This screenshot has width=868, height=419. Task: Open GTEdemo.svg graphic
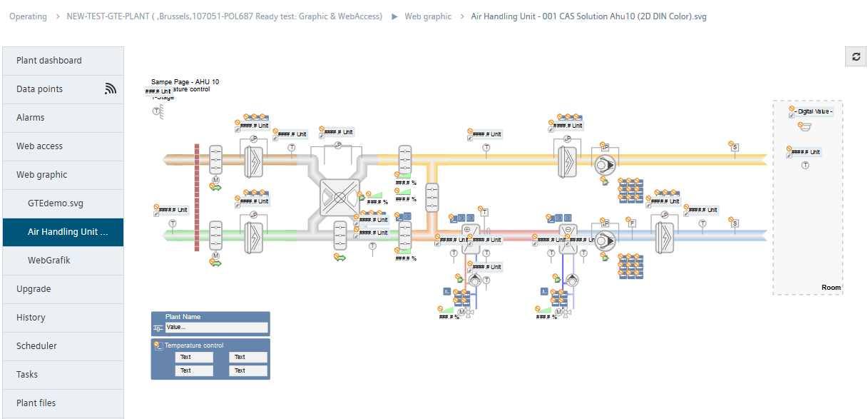click(63, 203)
